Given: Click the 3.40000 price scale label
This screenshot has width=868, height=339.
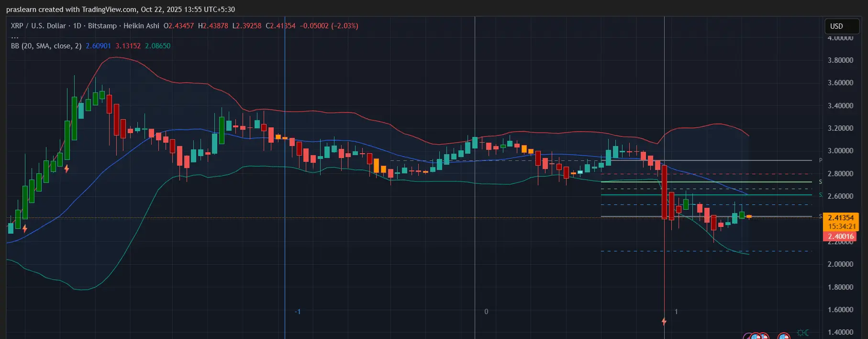Looking at the screenshot, I should (840, 106).
